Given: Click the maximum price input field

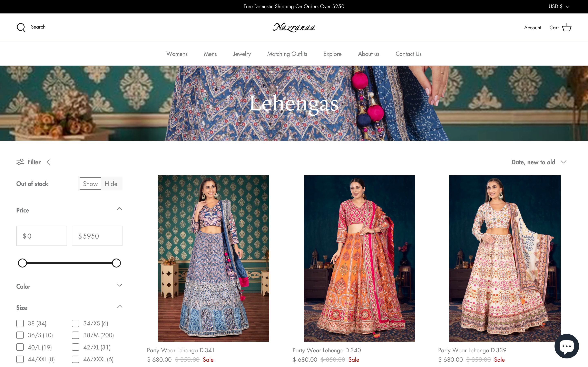Looking at the screenshot, I should [x=97, y=236].
